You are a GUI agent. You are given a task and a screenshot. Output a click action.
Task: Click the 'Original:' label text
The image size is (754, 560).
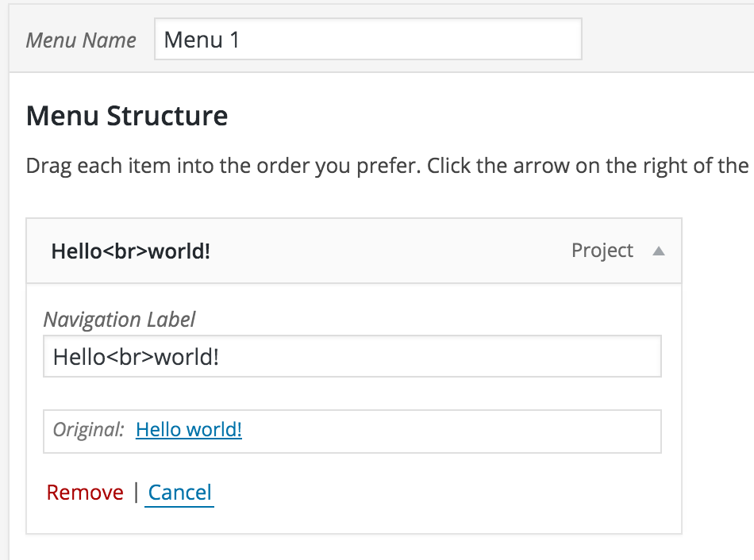[x=89, y=430]
